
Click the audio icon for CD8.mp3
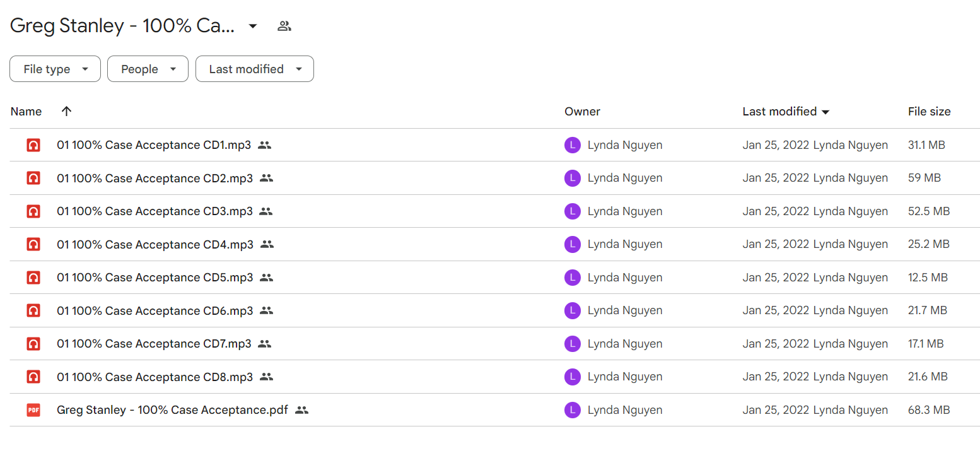coord(33,377)
